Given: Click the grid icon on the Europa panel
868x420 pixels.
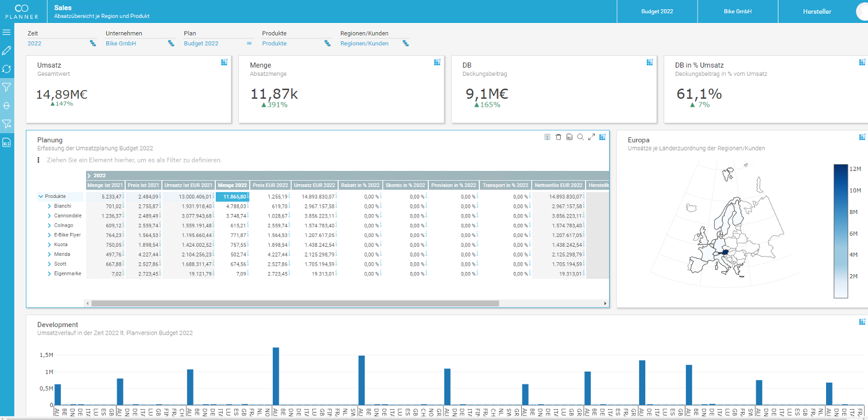Looking at the screenshot, I should click(x=861, y=137).
